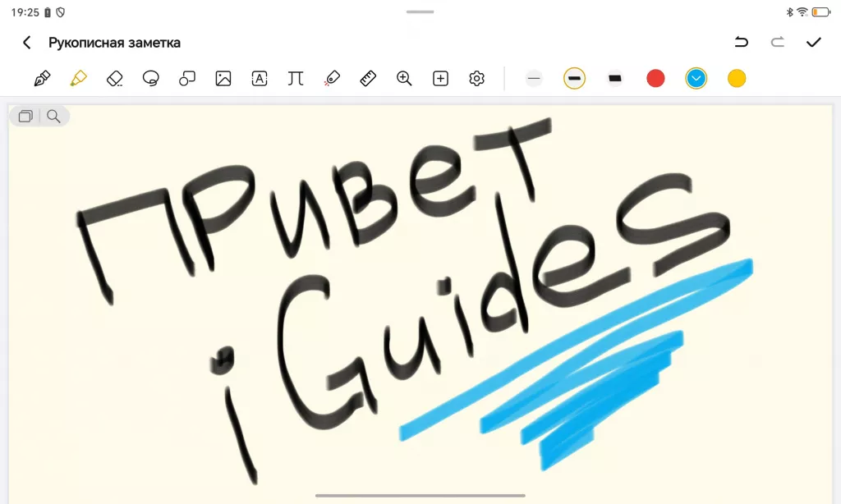
Task: Select the lasso selection tool
Action: tap(151, 78)
